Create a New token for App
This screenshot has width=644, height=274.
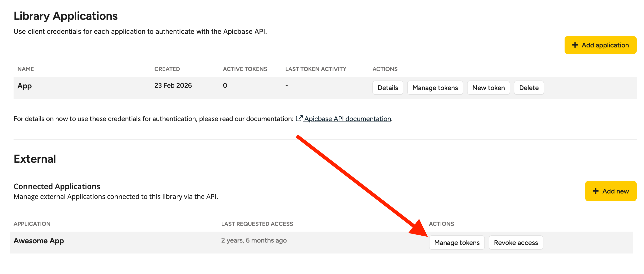(488, 88)
